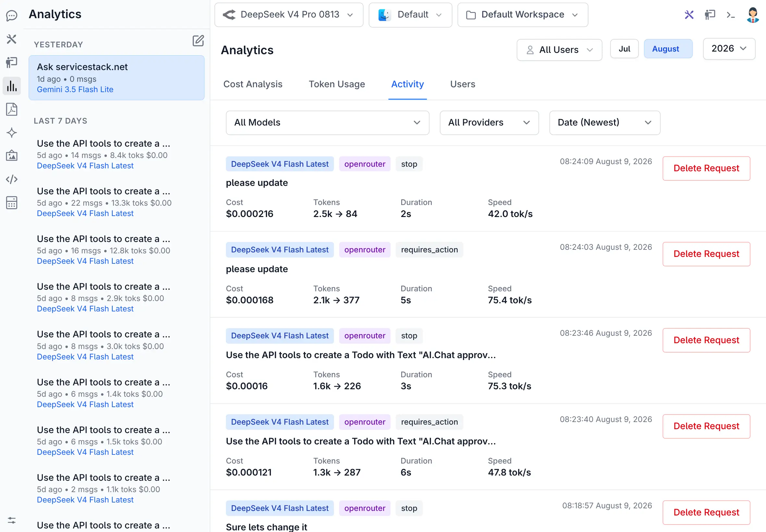Image resolution: width=766 pixels, height=532 pixels.
Task: Open the 2026 year dropdown
Action: [x=729, y=49]
